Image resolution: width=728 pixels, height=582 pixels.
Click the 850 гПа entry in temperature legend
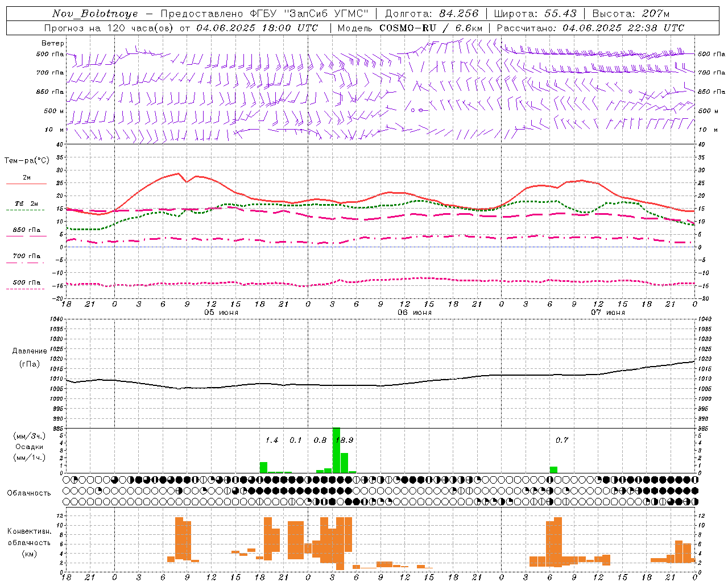pos(27,230)
